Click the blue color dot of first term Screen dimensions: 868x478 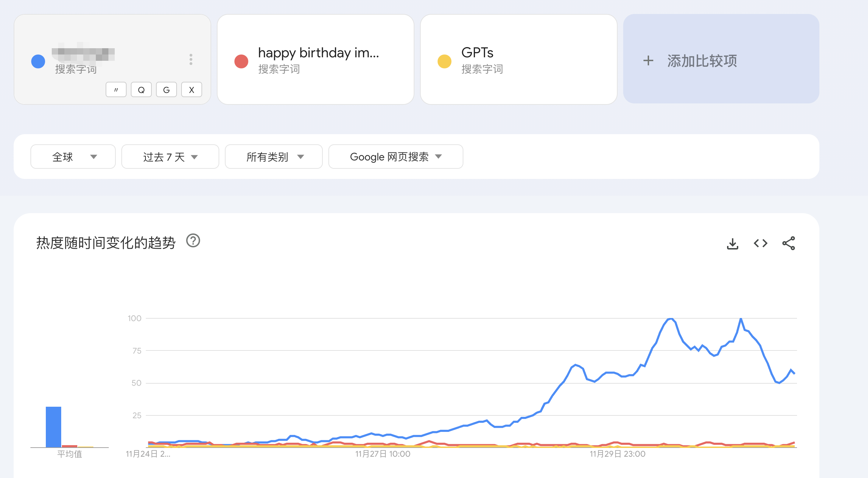tap(38, 61)
